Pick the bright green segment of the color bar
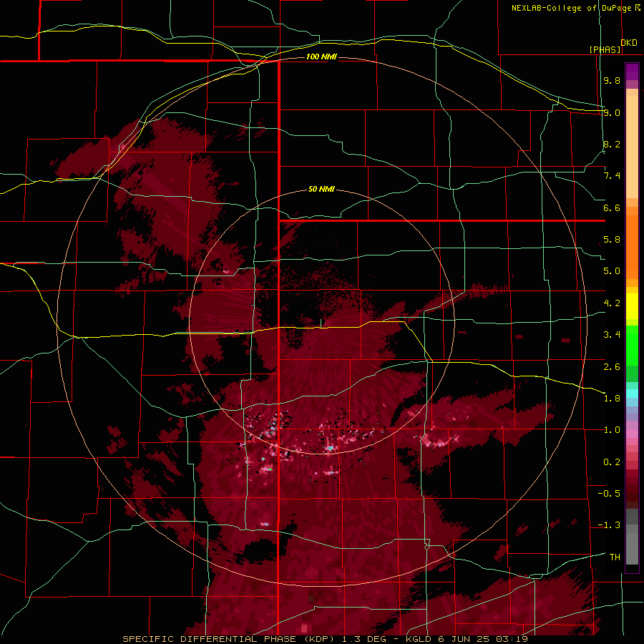This screenshot has width=644, height=644. 632,346
